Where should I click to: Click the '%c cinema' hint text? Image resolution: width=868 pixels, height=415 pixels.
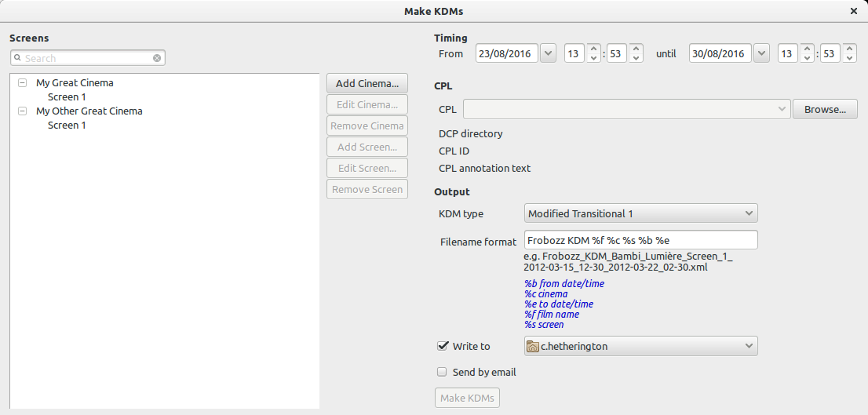[x=545, y=294]
